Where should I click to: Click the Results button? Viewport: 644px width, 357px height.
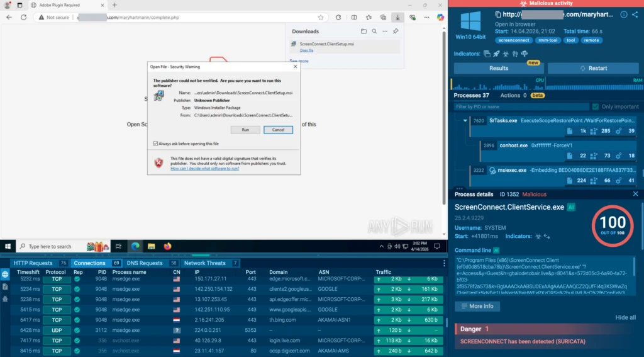tap(499, 68)
